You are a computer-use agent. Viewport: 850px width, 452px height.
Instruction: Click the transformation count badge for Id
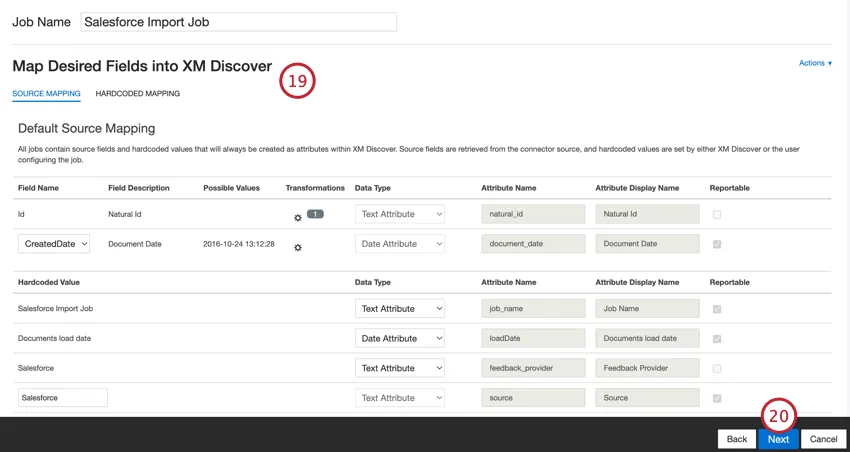coord(315,214)
